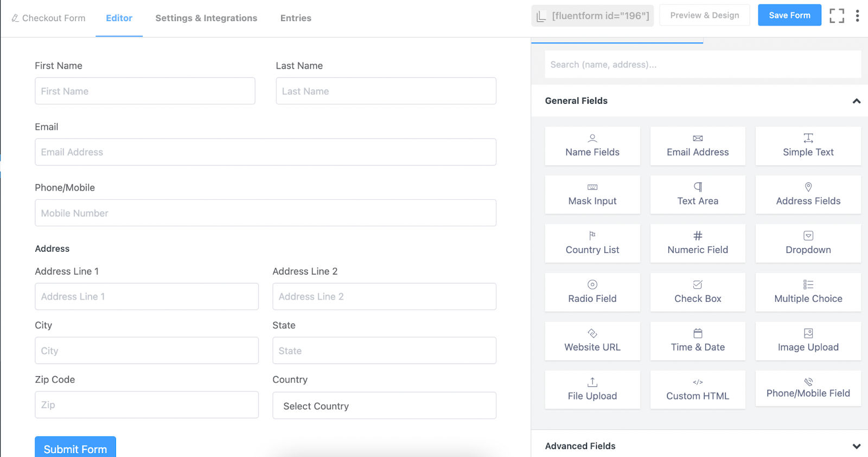The height and width of the screenshot is (457, 868).
Task: Click the Name Fields person icon
Action: [592, 138]
